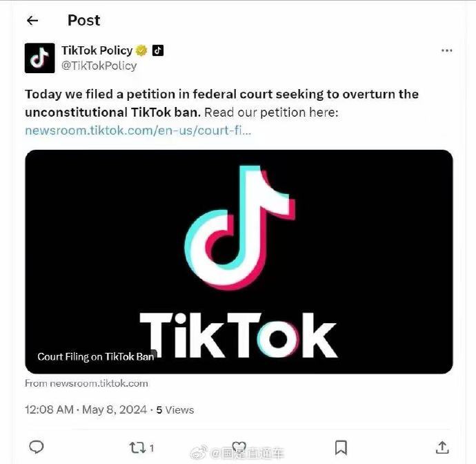Image resolution: width=476 pixels, height=464 pixels.
Task: Open the 12:08 AM May 8, 2024 timestamp
Action: [x=86, y=409]
